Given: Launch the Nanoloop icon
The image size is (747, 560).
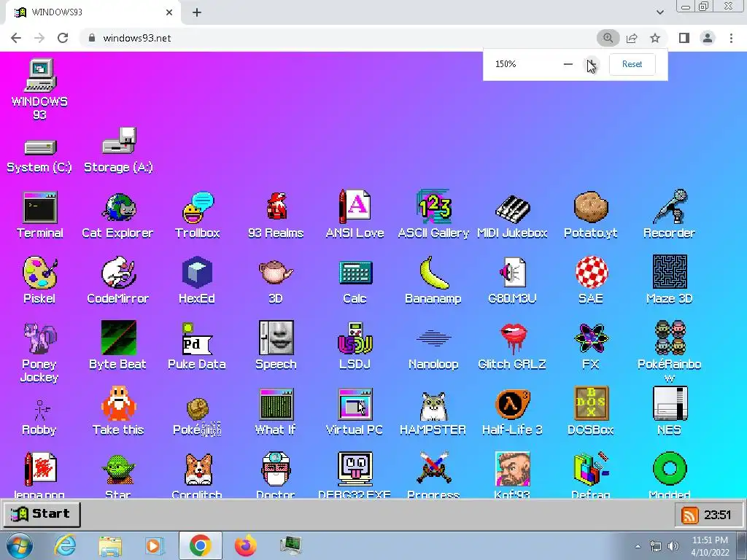Looking at the screenshot, I should [433, 338].
